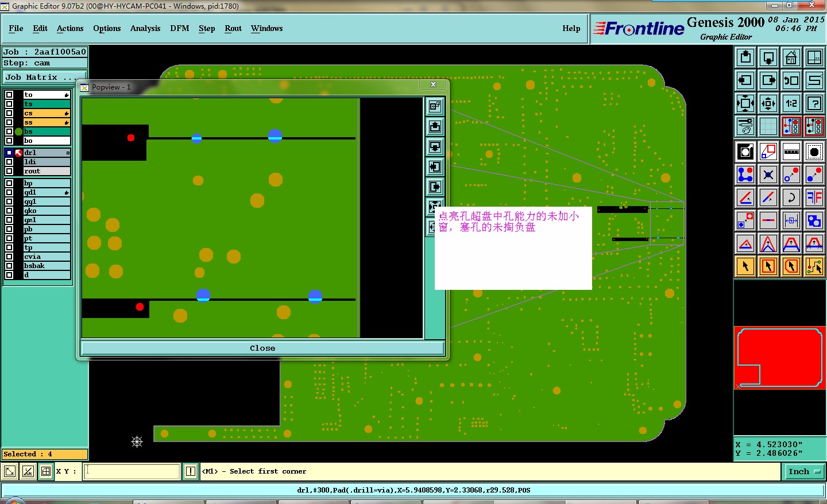Click the previous view undo-zoom icon

point(791,80)
